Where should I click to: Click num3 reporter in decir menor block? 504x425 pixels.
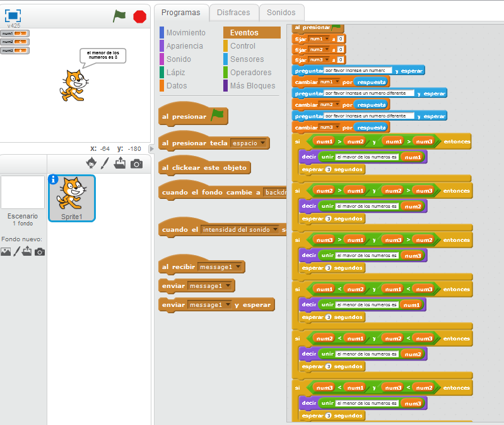413,404
